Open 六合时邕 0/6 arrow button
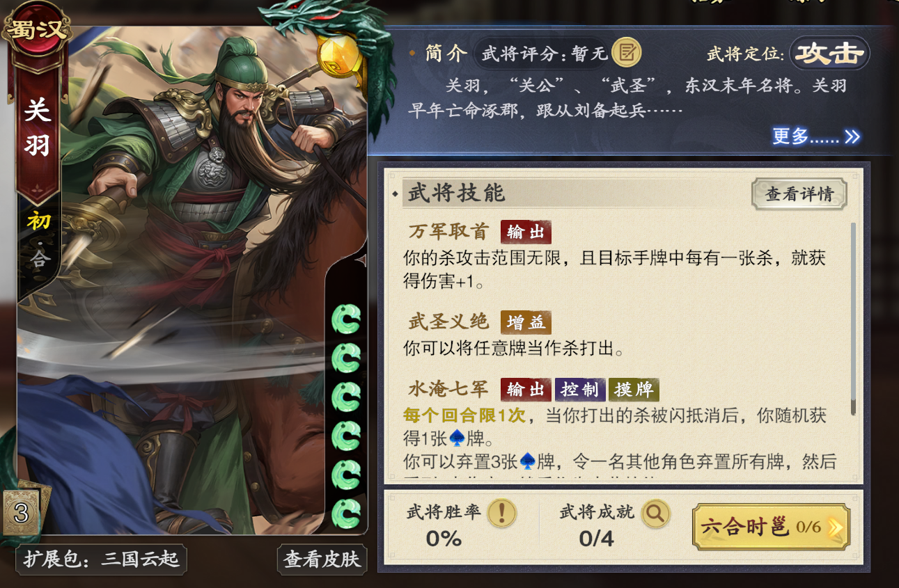 [x=771, y=527]
